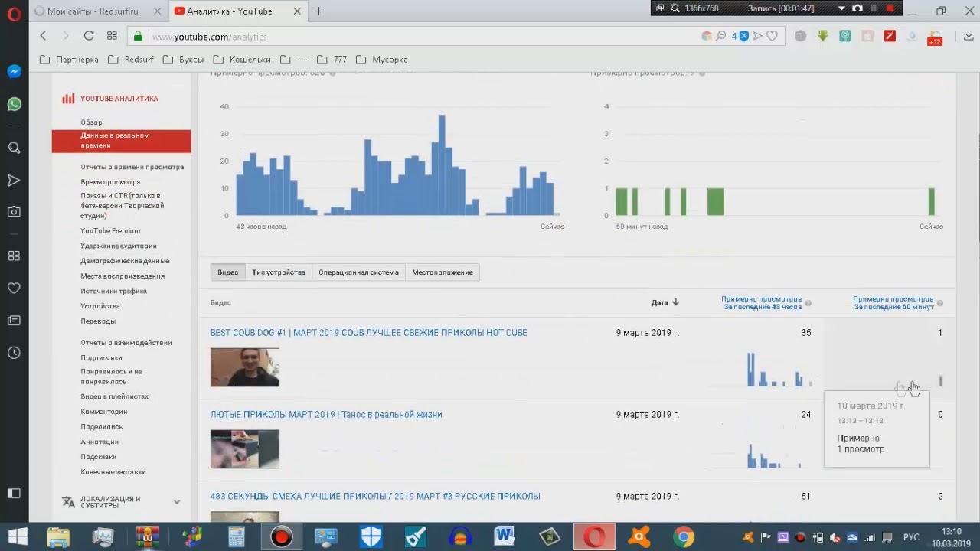
Task: Open the Подписчики report
Action: (x=101, y=357)
